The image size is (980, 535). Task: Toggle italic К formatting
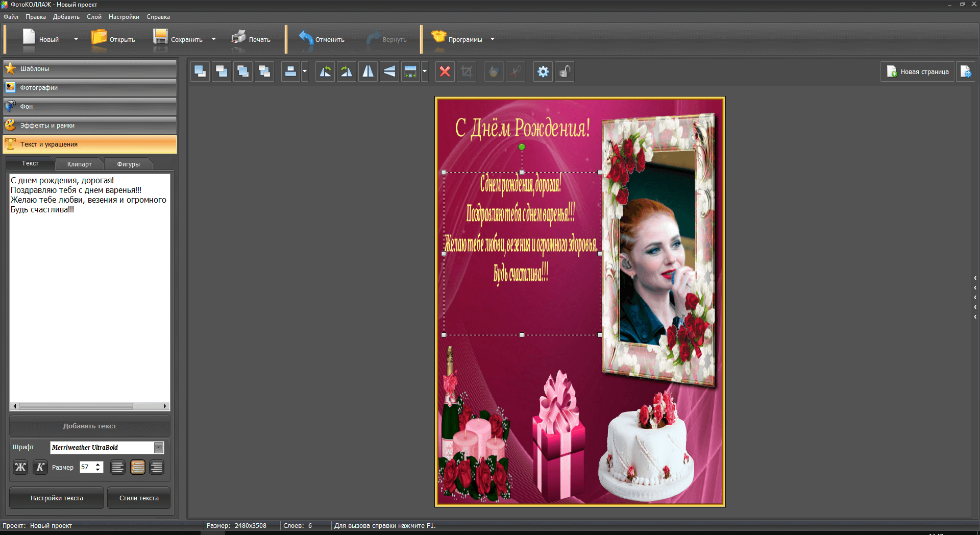[40, 467]
